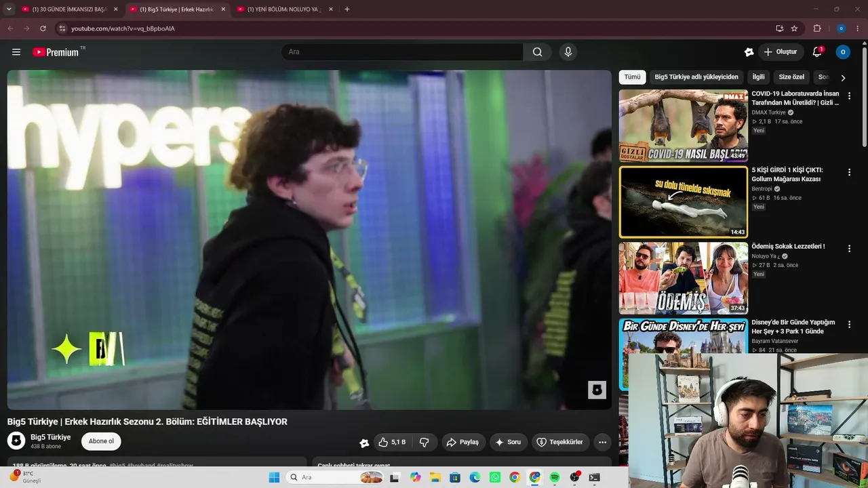
Task: Filter by Big5 Türkiye adlı yükleyiciden
Action: [696, 77]
